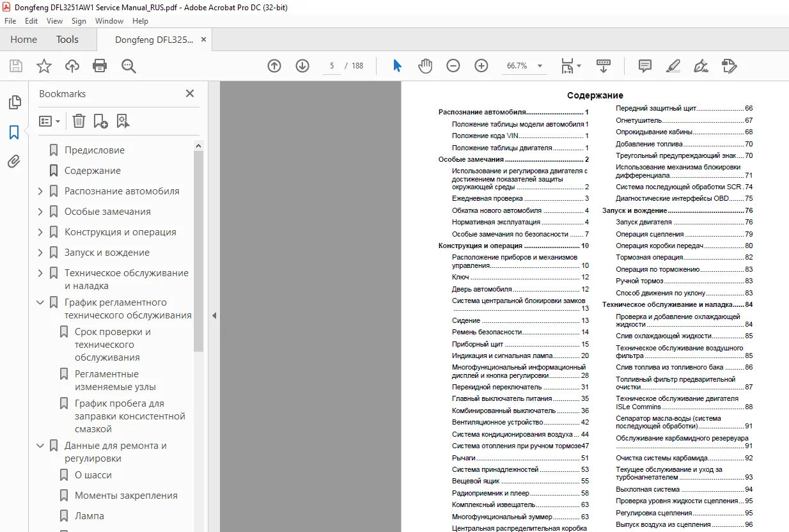Select Регламентные изменяемые узлы bookmark

[x=115, y=380]
